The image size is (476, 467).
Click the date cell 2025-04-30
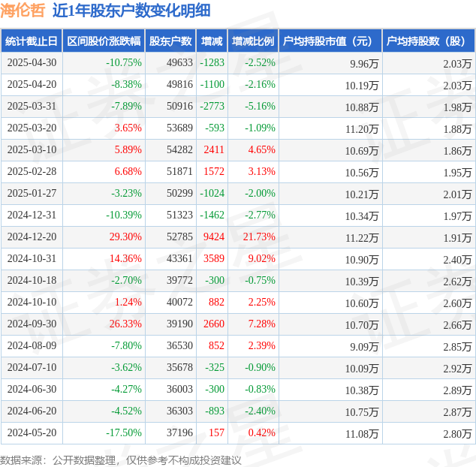32,62
